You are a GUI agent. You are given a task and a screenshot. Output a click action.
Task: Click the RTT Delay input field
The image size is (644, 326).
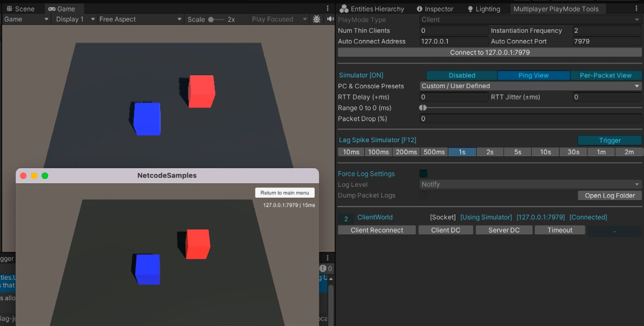coord(454,97)
